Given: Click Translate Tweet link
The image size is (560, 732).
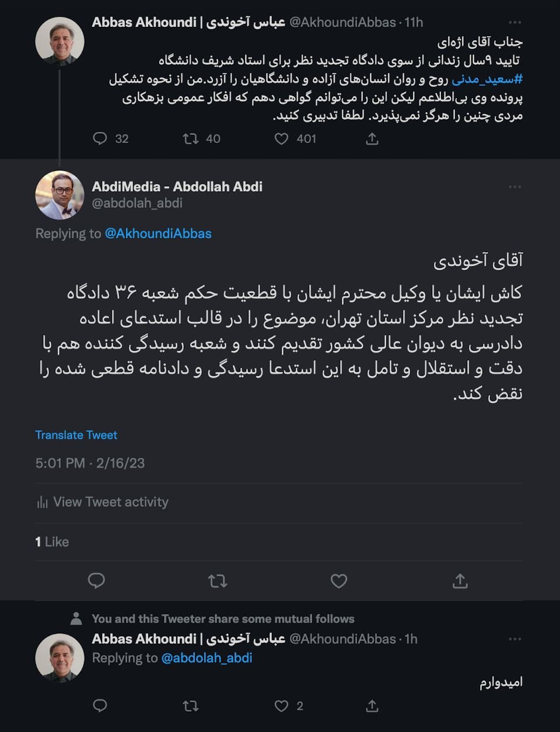Looking at the screenshot, I should click(76, 435).
